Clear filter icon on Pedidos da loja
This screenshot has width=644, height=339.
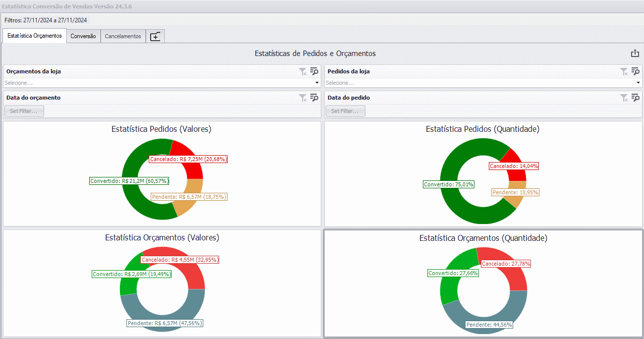click(624, 71)
